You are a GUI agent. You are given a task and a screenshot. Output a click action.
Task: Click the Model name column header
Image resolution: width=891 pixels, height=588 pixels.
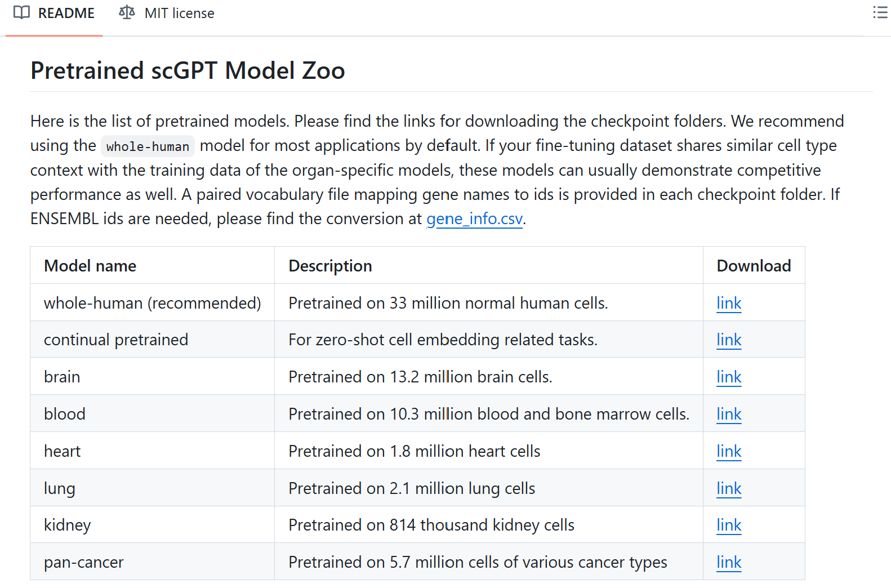tap(90, 266)
